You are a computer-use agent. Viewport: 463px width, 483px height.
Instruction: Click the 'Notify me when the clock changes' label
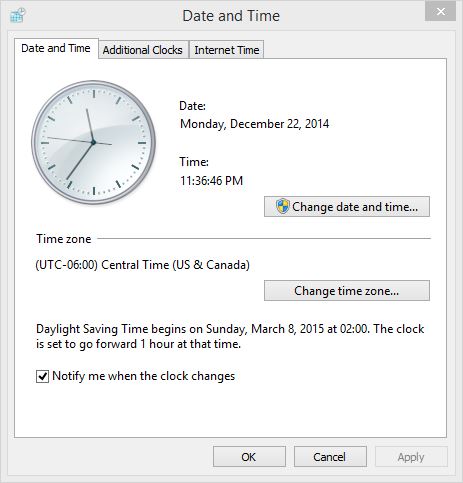tap(144, 376)
